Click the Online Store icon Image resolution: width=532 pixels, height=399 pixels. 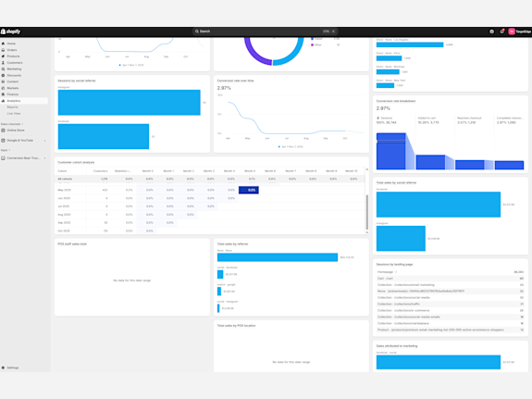pyautogui.click(x=3, y=131)
